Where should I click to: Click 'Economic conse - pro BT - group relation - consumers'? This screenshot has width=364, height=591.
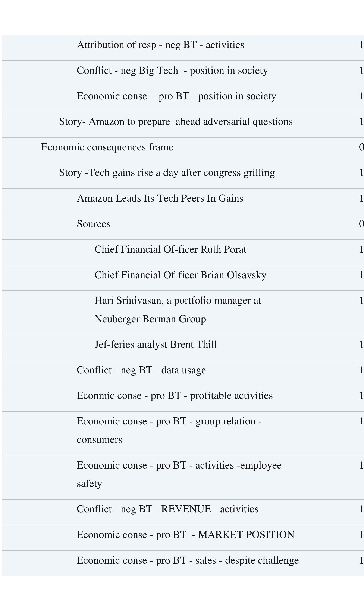tap(169, 430)
